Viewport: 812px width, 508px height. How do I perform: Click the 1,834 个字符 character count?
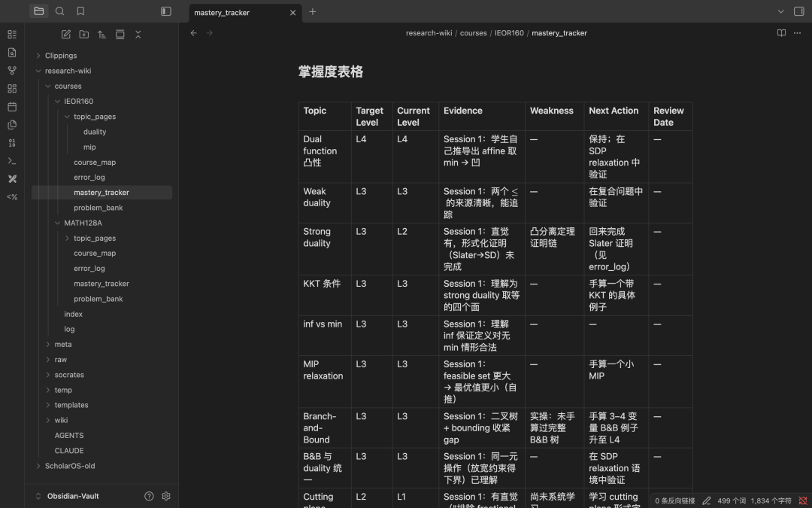pos(771,500)
